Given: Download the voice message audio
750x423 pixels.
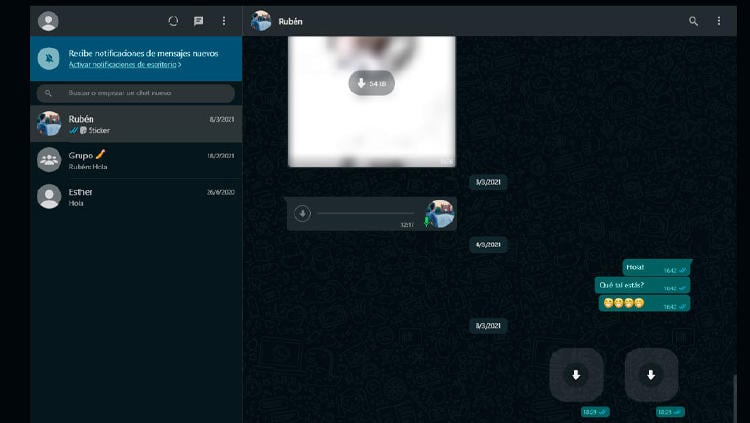Looking at the screenshot, I should click(302, 213).
